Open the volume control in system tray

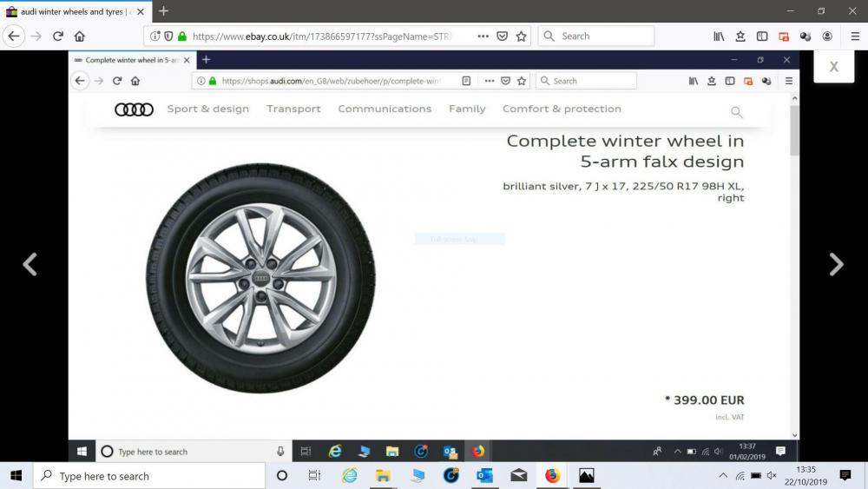772,476
